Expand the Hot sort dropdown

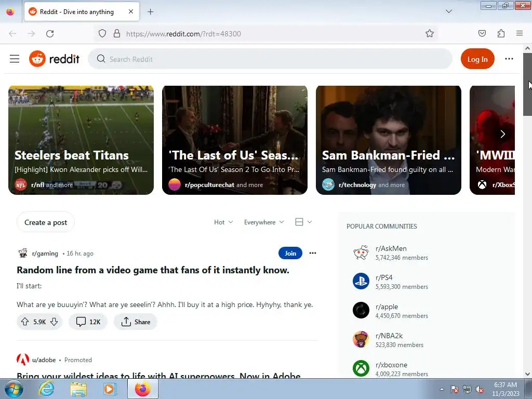[223, 222]
